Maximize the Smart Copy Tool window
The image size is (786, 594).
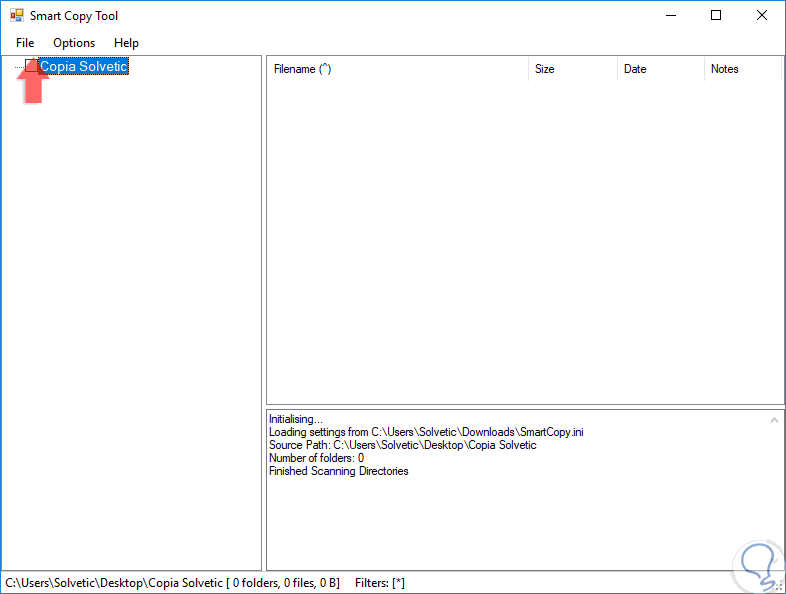[716, 16]
